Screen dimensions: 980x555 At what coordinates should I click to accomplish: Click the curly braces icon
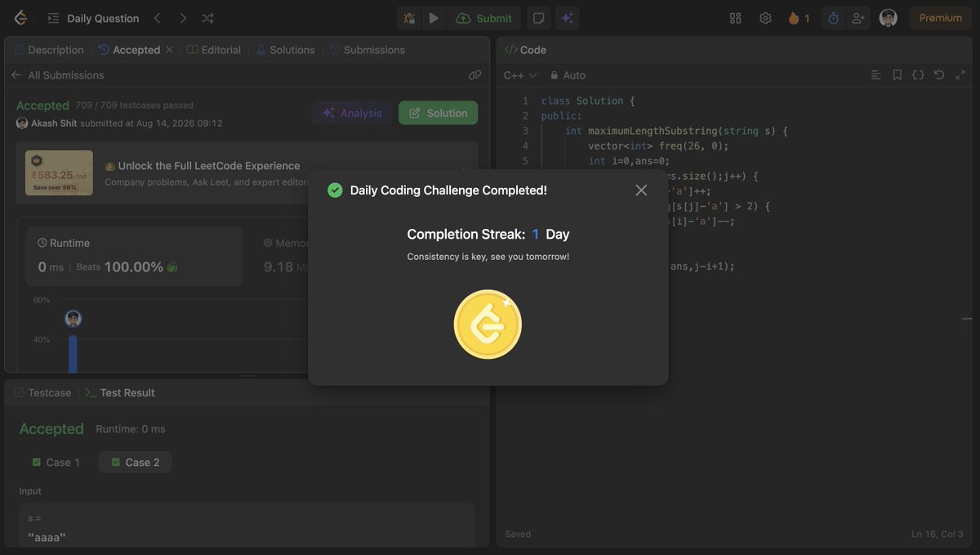click(x=918, y=75)
